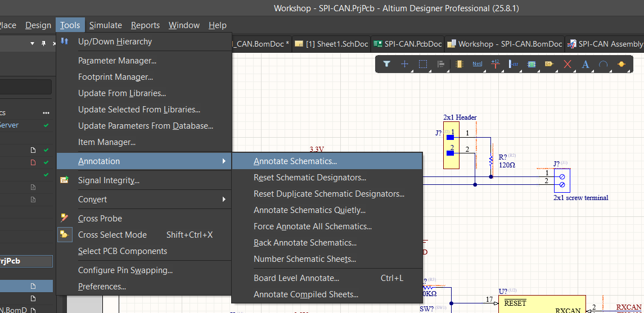This screenshot has width=644, height=313.
Task: Choose Reset Schematic Designators...
Action: [x=327, y=178]
